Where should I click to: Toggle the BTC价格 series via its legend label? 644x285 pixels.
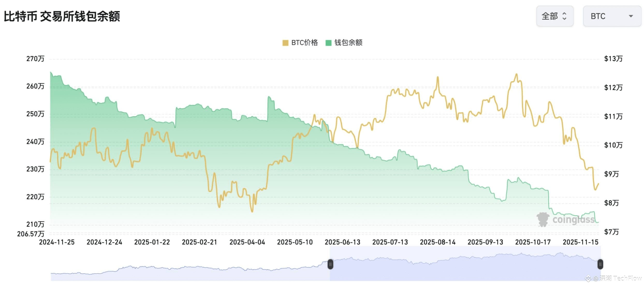click(304, 43)
